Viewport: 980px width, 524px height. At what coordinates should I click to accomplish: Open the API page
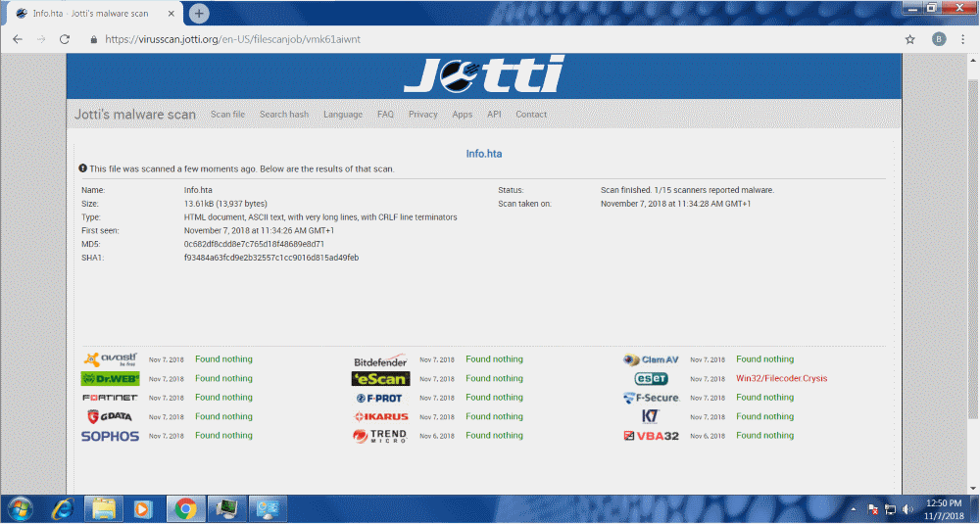(494, 115)
